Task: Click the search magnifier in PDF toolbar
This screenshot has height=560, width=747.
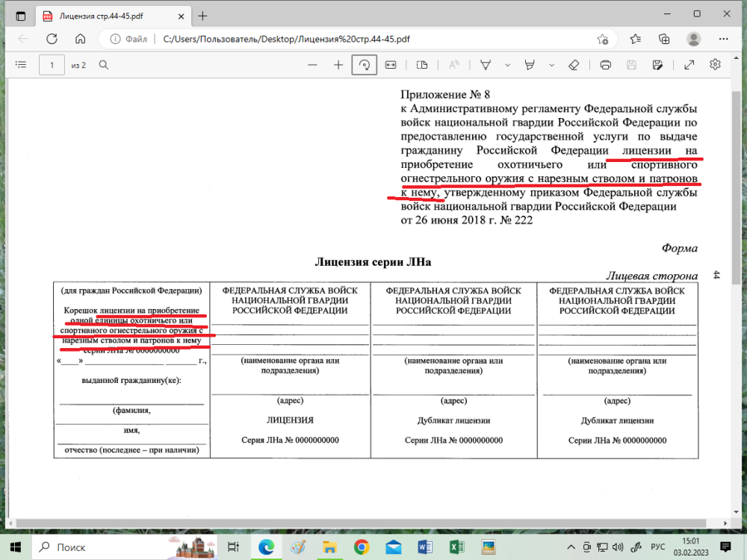Action: coord(104,65)
